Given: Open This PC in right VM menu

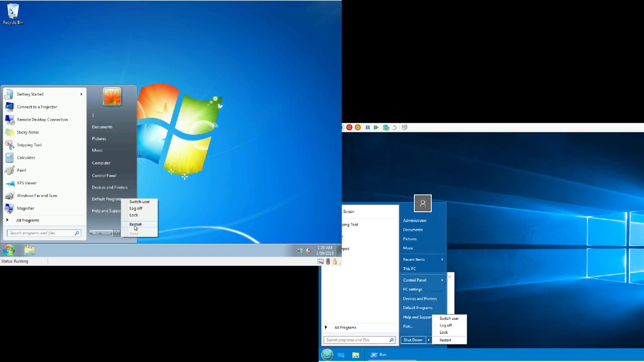Looking at the screenshot, I should [410, 268].
